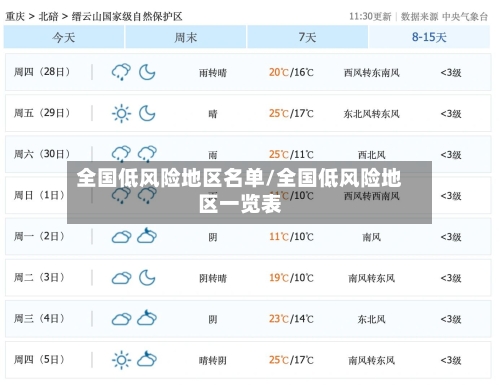This screenshot has width=500, height=385.
Task: Open the 周末 forecast tab
Action: 186,37
